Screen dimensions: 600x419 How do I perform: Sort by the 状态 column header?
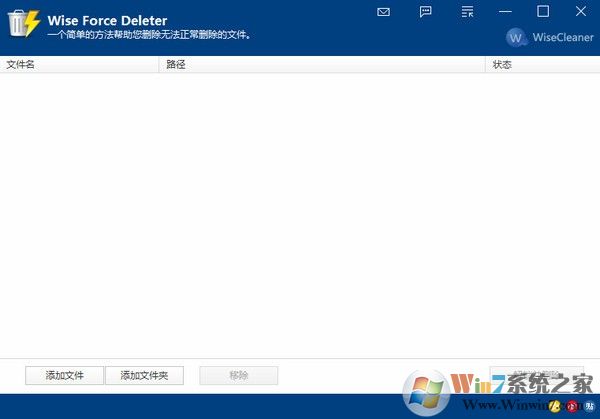(543, 64)
